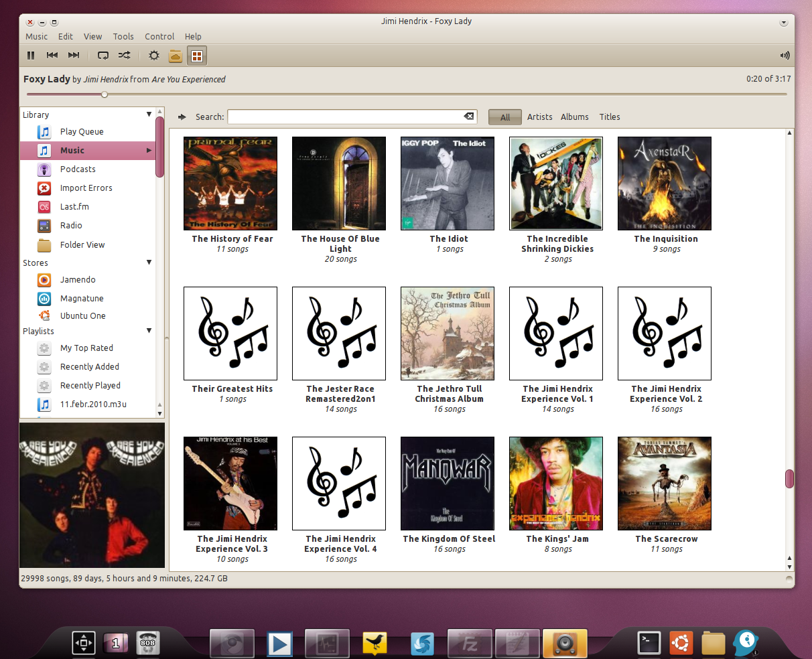Select Radio in the library sidebar
The image size is (812, 659).
[71, 226]
